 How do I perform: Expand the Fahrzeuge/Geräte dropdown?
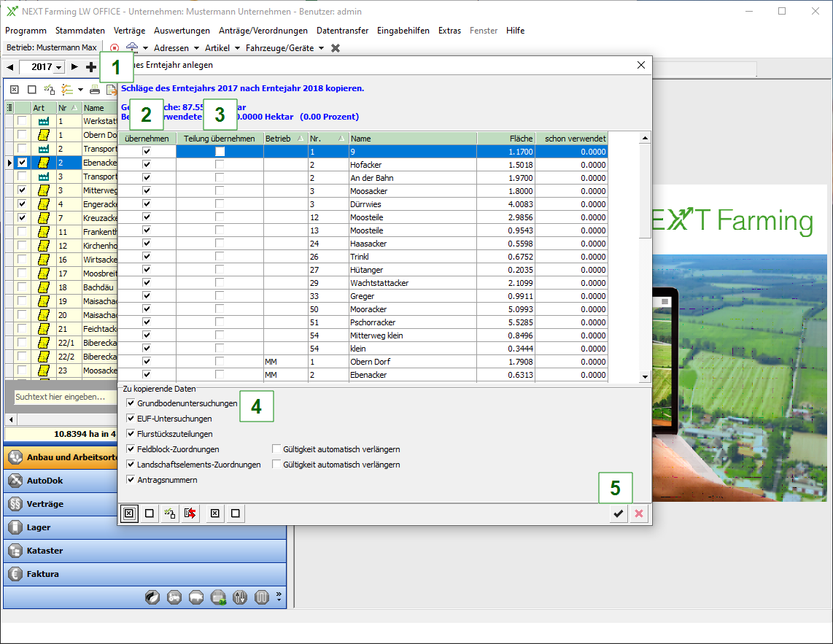(285, 48)
